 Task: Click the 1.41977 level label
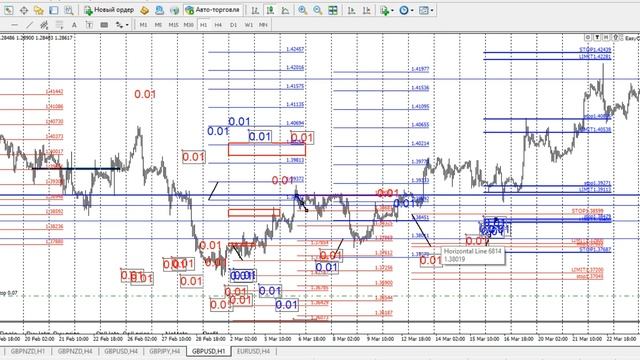pyautogui.click(x=420, y=69)
